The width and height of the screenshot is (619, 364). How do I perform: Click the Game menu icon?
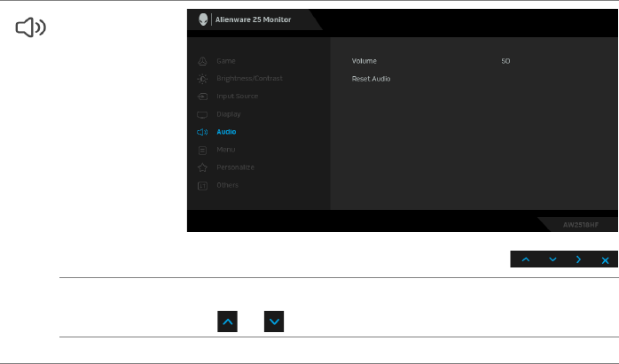[202, 61]
